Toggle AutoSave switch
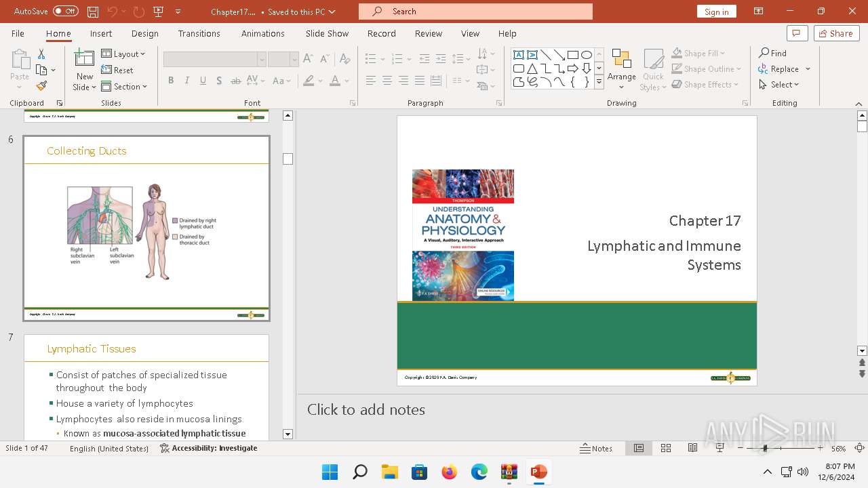868x488 pixels. coord(65,12)
